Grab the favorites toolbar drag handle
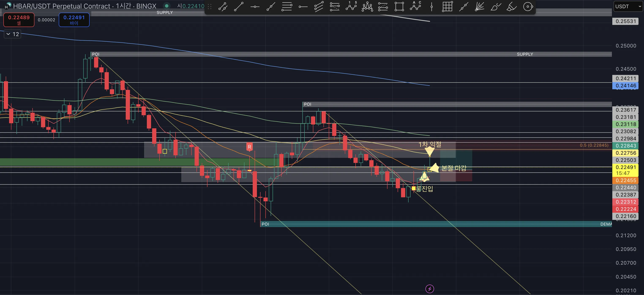Screen dimensions: 644x295 (x=210, y=7)
